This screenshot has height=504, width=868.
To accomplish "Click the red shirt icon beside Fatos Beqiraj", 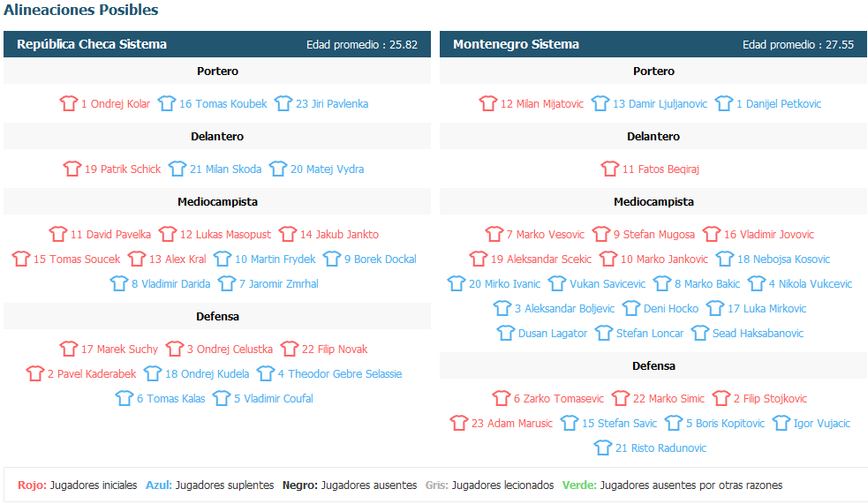I will coord(610,169).
